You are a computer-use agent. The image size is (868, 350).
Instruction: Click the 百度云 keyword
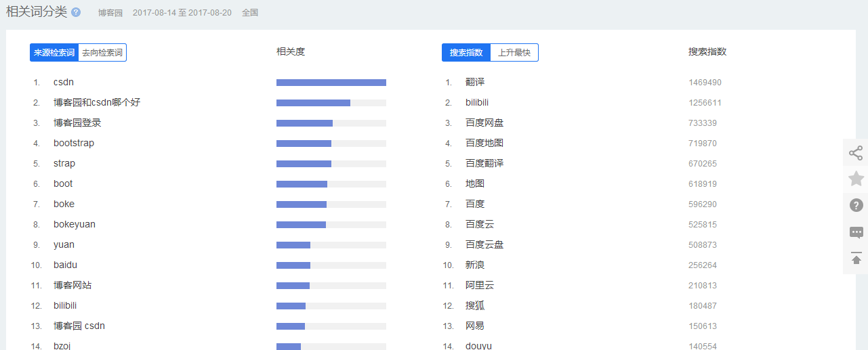pos(480,224)
